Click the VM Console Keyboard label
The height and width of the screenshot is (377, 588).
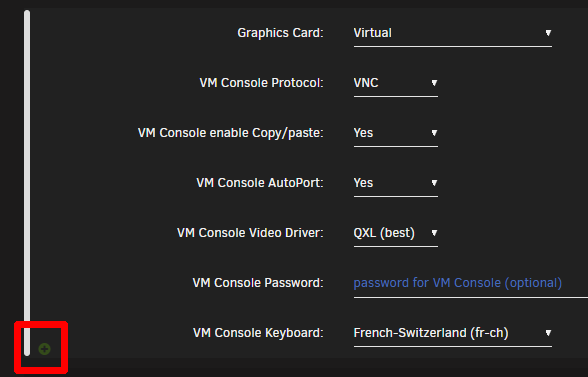258,333
